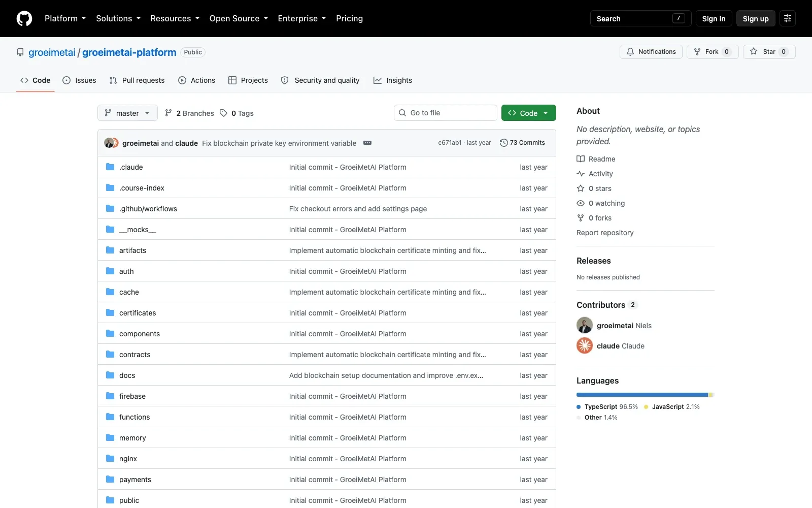Screen dimensions: 812x508
Task: Open the .github/workflows folder
Action: [x=148, y=209]
